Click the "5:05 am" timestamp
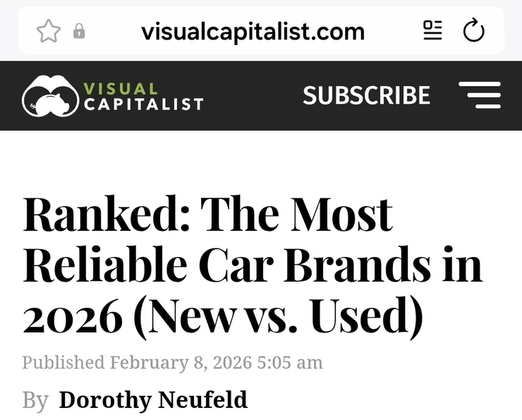The height and width of the screenshot is (420, 522). pos(290,362)
